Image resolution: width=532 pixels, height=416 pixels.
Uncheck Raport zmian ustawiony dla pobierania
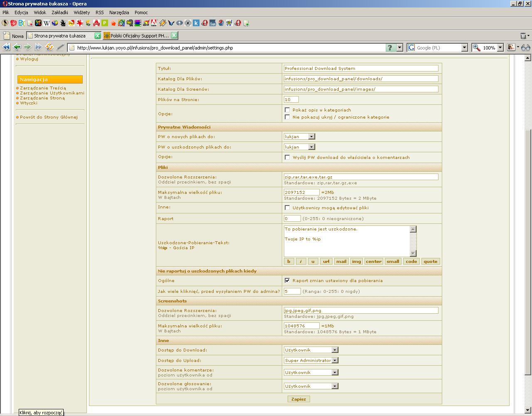[x=287, y=280]
